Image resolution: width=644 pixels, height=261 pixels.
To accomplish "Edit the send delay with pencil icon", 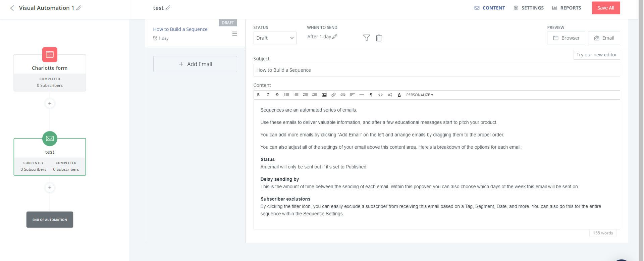I will pyautogui.click(x=335, y=37).
